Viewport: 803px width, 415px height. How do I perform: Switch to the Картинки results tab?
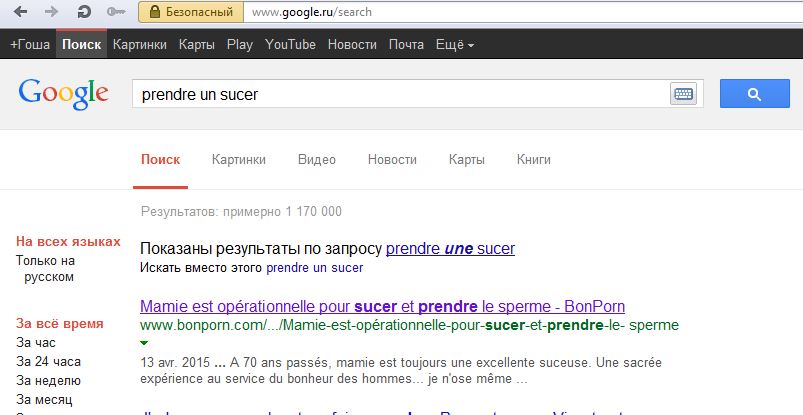click(x=239, y=160)
